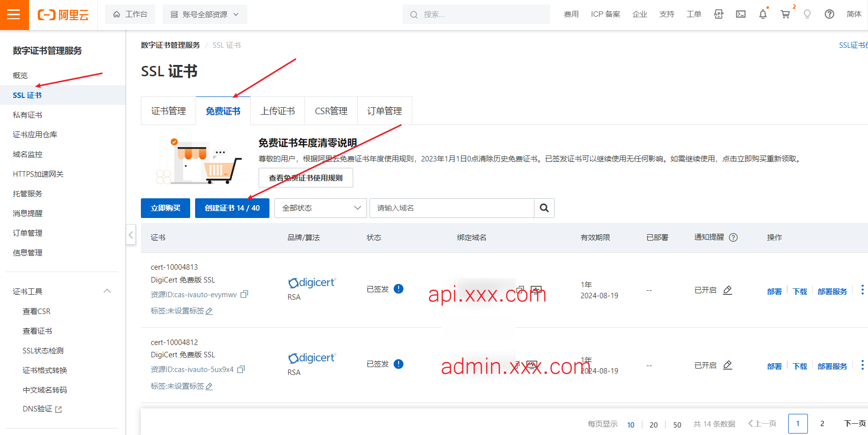Edit notification setting for cert-10004813

click(x=728, y=290)
